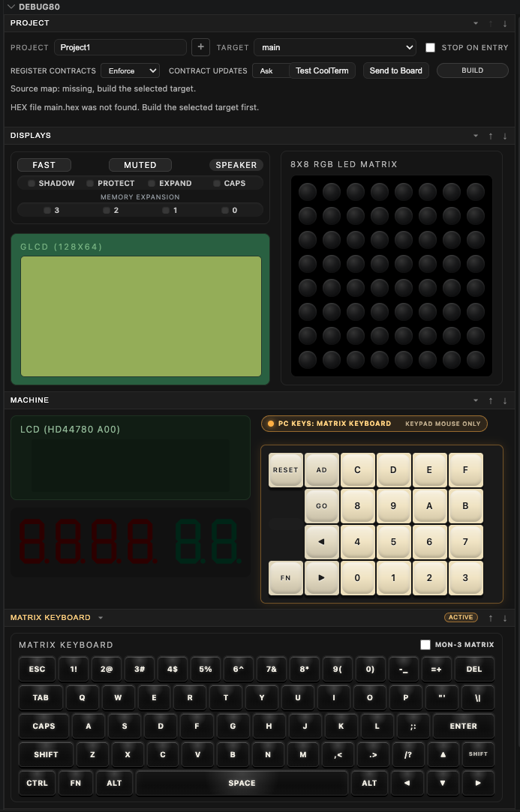Click the BUILD button
This screenshot has width=520, height=812.
click(x=472, y=70)
